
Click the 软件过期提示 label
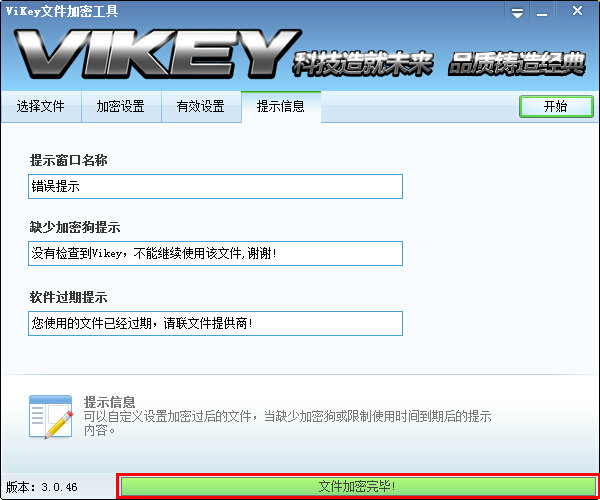tap(68, 297)
